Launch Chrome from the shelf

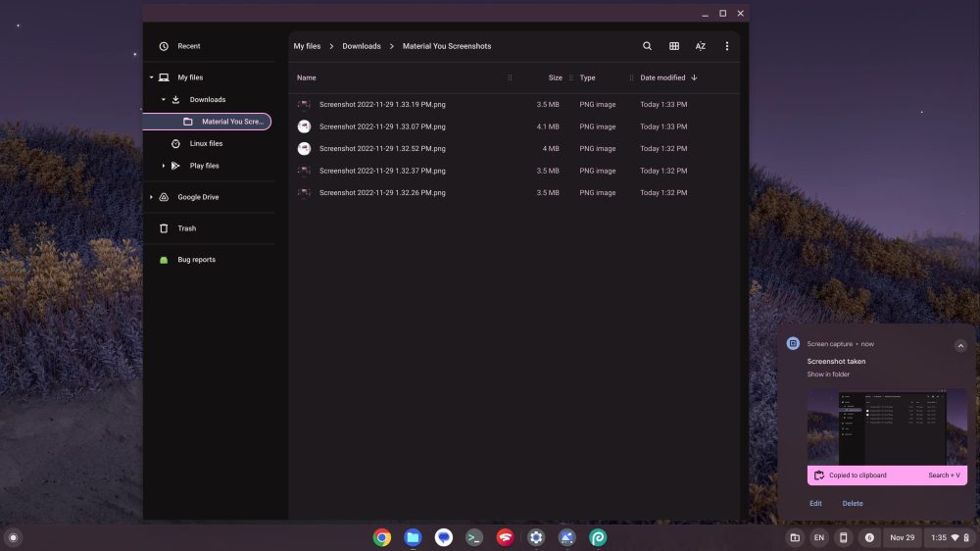[382, 537]
